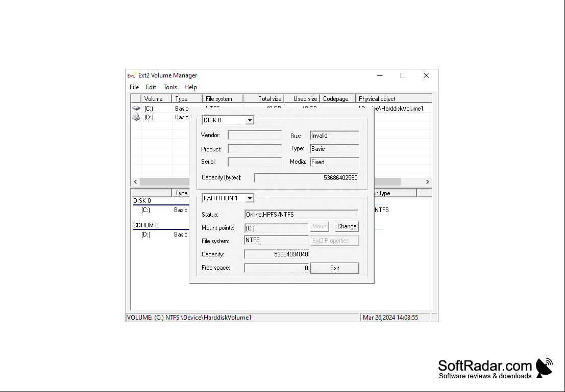Click the left arrow of horizontal scrollbar

pos(135,182)
